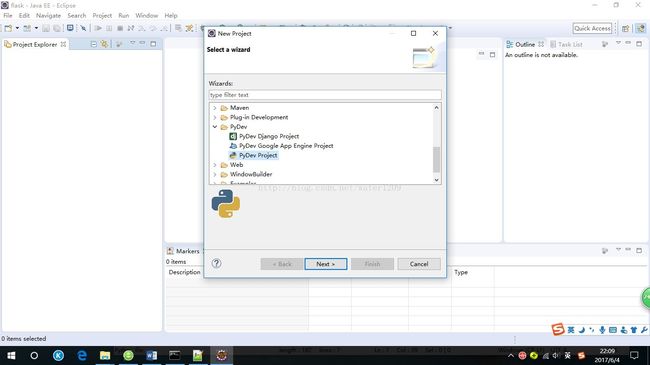Open Command Prompt from the taskbar
This screenshot has height=365, width=650.
(x=175, y=355)
